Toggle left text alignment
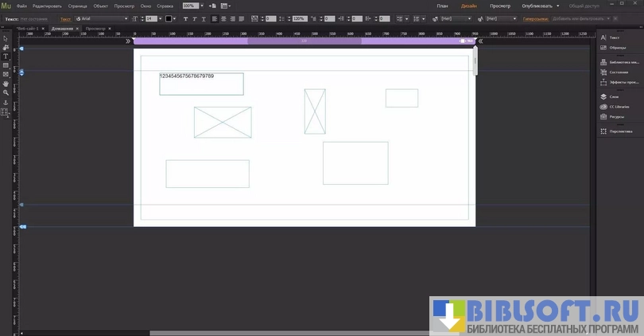The image size is (644, 336). [215, 18]
